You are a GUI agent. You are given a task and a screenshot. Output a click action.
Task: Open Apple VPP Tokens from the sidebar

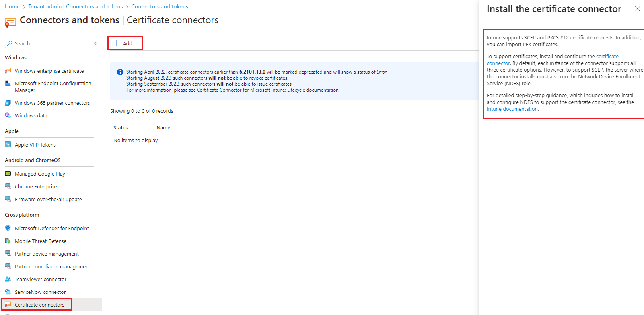pyautogui.click(x=35, y=144)
